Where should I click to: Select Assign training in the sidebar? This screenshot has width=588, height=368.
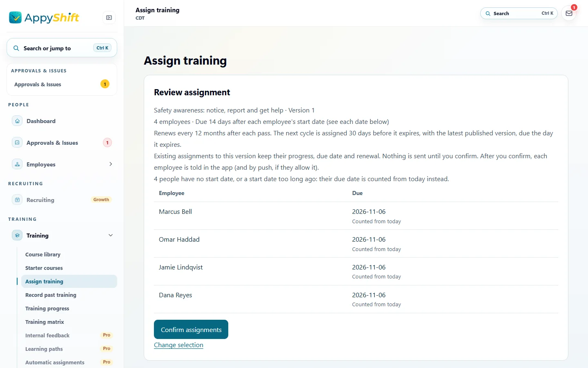tap(69, 281)
